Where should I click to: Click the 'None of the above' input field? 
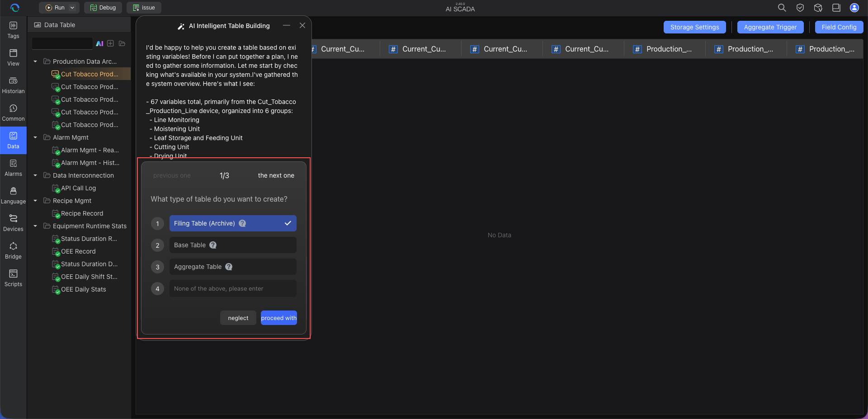[x=233, y=288]
